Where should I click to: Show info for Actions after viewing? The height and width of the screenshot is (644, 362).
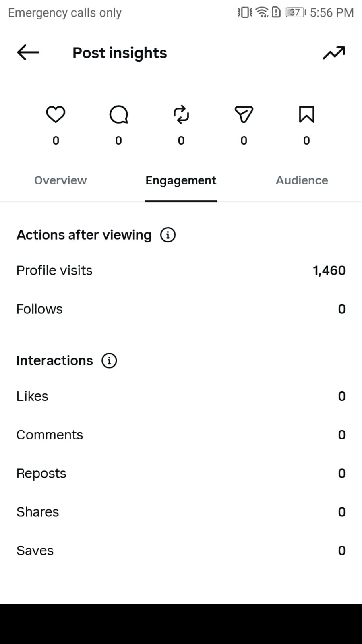[168, 235]
